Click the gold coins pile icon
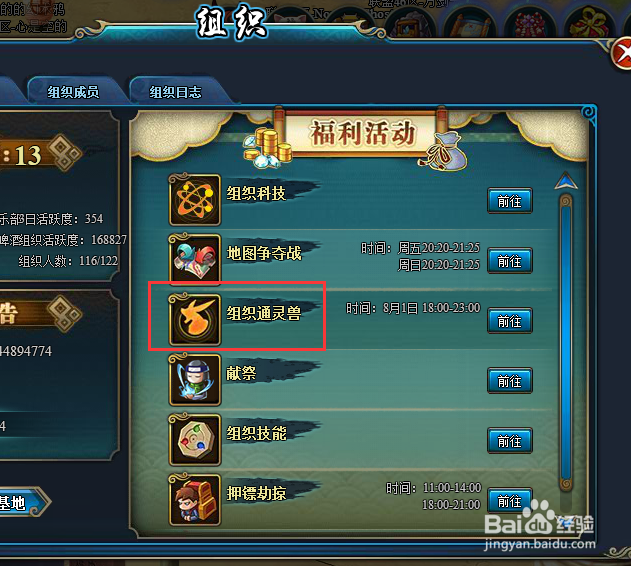This screenshot has width=631, height=566. 268,148
